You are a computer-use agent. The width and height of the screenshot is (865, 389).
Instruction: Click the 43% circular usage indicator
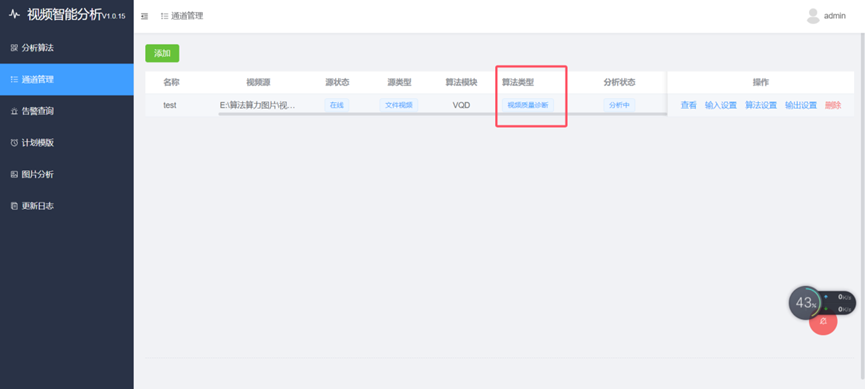tap(805, 302)
